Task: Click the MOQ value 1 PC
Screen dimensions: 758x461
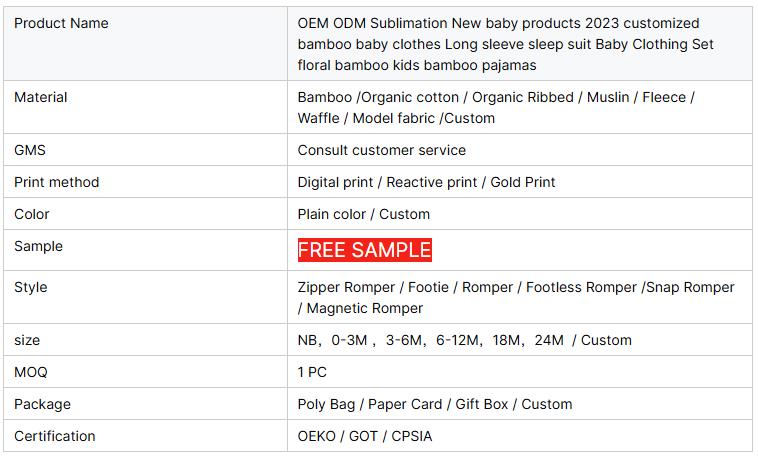Action: (x=312, y=372)
